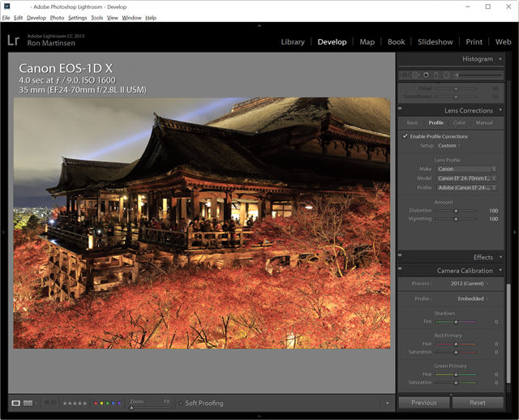519x420 pixels.
Task: Open the lens Model dropdown
Action: (465, 178)
